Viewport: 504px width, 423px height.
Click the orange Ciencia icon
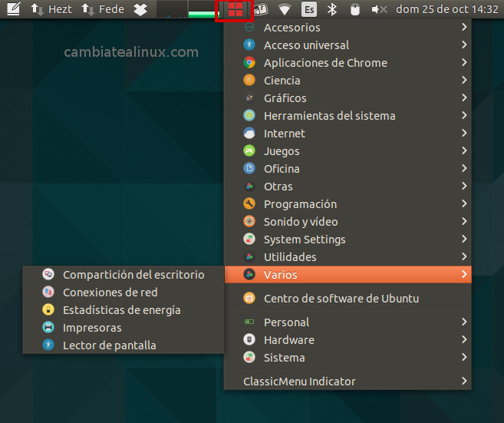(x=249, y=80)
